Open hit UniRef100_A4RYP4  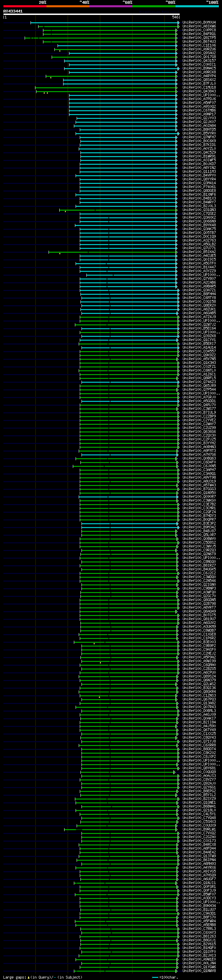(199, 76)
